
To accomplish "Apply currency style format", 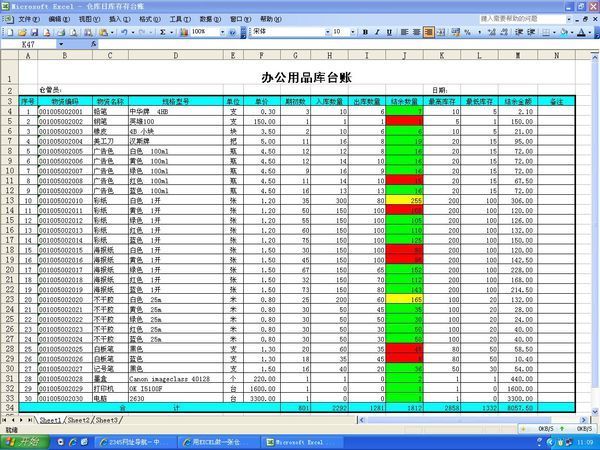I will click(455, 32).
